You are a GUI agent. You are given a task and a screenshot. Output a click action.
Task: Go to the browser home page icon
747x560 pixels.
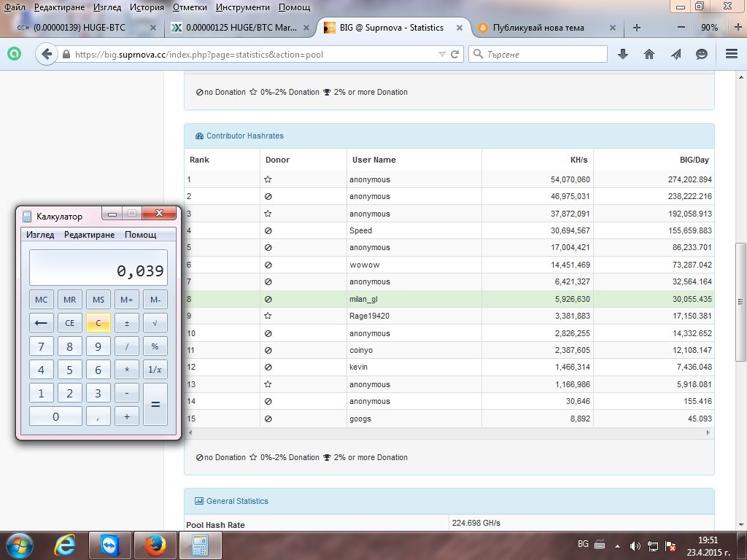coord(649,54)
